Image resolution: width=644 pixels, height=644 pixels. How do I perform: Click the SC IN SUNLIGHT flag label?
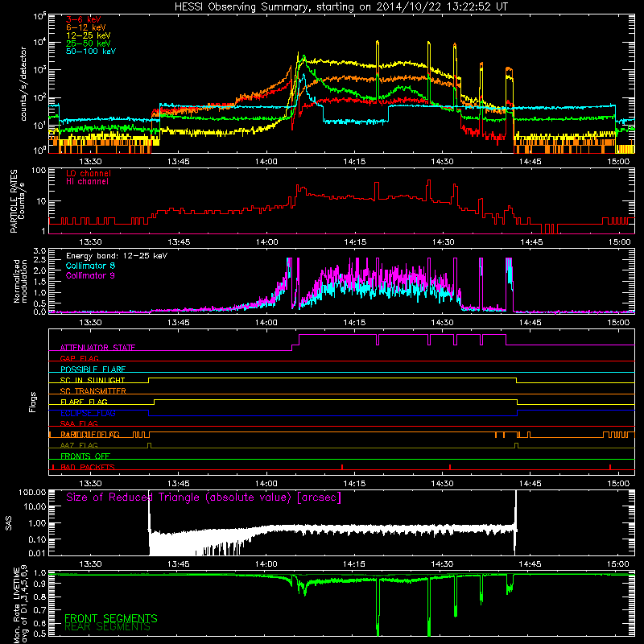tap(93, 380)
